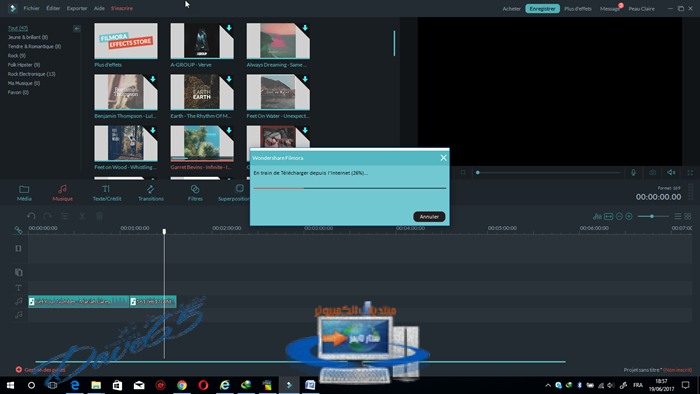Switch to storyboard grid view icon
Viewport: 700px width, 394px height.
pos(688,216)
